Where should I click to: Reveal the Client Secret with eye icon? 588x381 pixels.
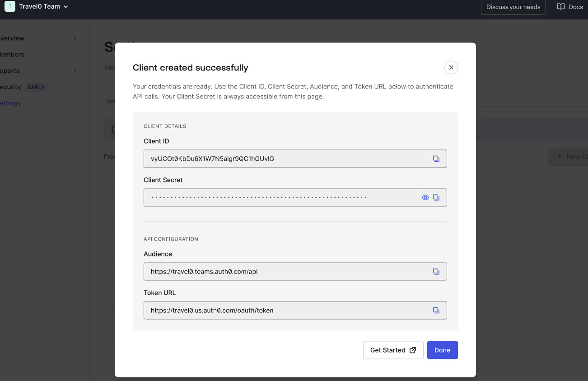pos(425,198)
